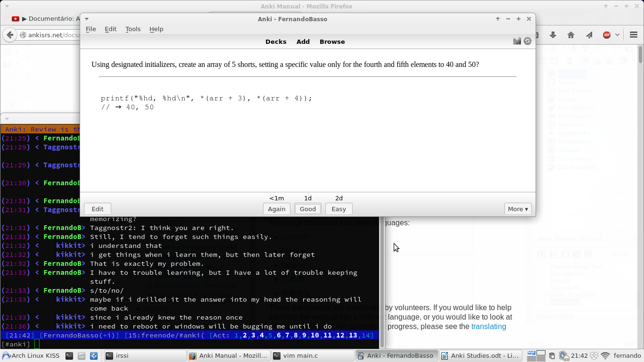Click the Adblock Plus ABP icon
The image size is (644, 362).
(x=607, y=35)
